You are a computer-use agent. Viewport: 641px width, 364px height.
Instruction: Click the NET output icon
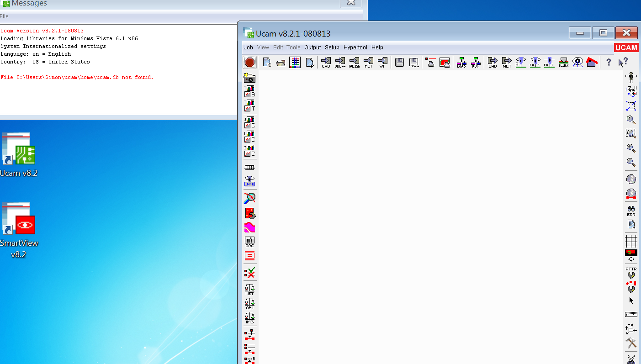click(507, 63)
